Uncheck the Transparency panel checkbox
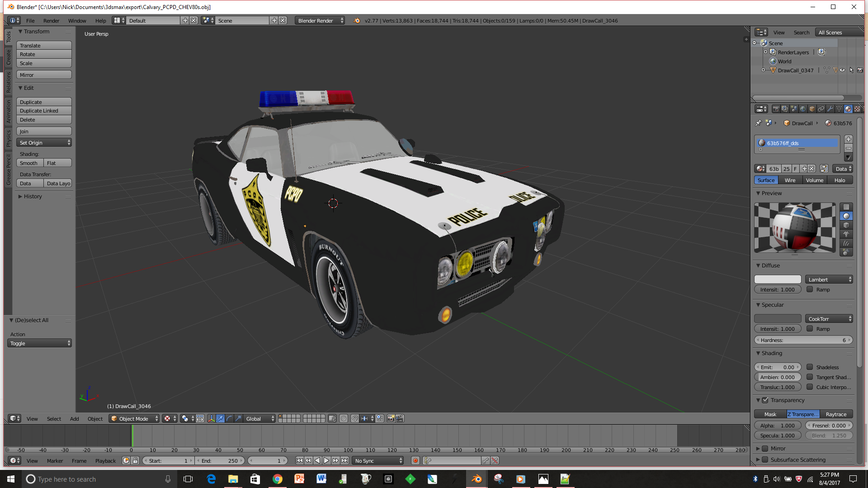Image resolution: width=868 pixels, height=488 pixels. 765,400
